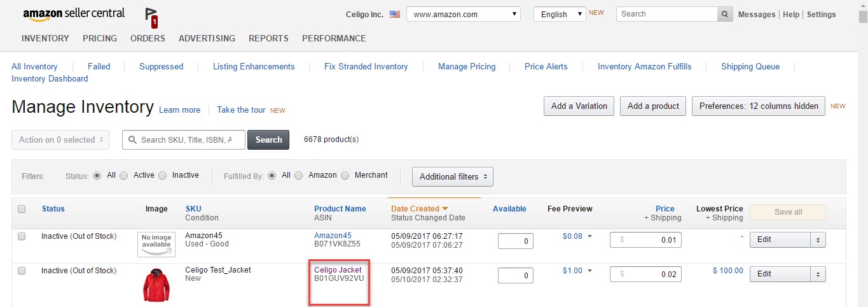Screen dimensions: 868x307
Task: Open the Celigo Jacket product link
Action: click(x=338, y=270)
